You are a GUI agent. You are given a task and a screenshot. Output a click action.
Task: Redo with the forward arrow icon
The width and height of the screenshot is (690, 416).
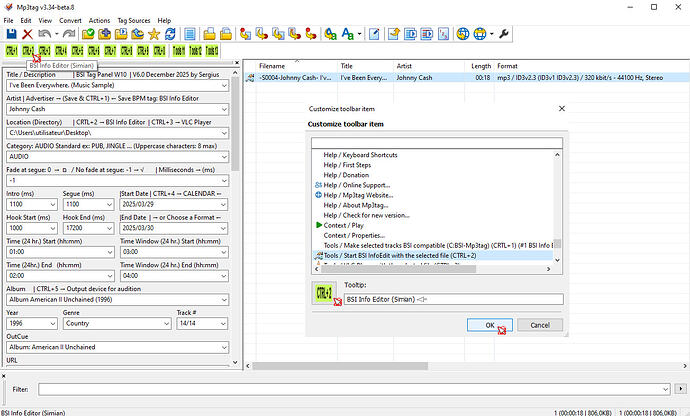[x=69, y=34]
